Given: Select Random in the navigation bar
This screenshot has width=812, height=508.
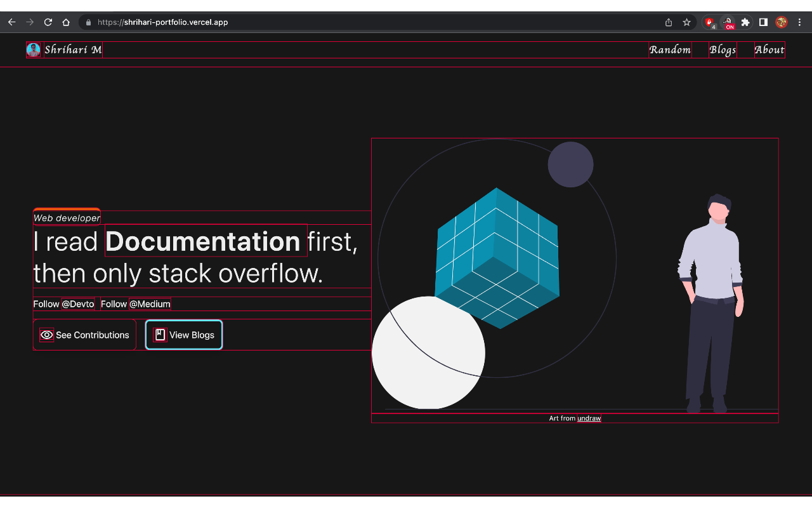Looking at the screenshot, I should coord(670,50).
